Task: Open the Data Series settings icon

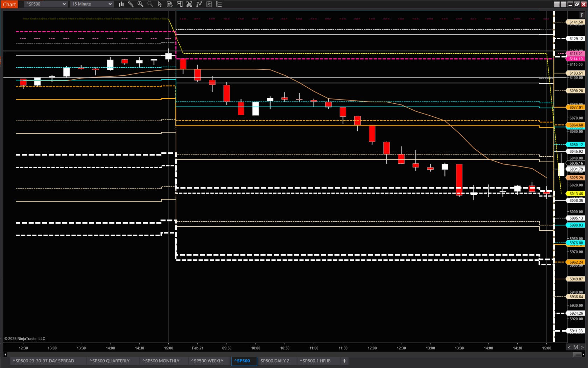Action: point(169,4)
